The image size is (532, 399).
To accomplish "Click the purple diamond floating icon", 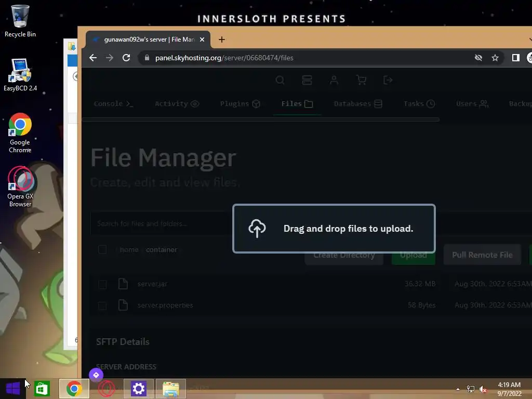I will (96, 375).
